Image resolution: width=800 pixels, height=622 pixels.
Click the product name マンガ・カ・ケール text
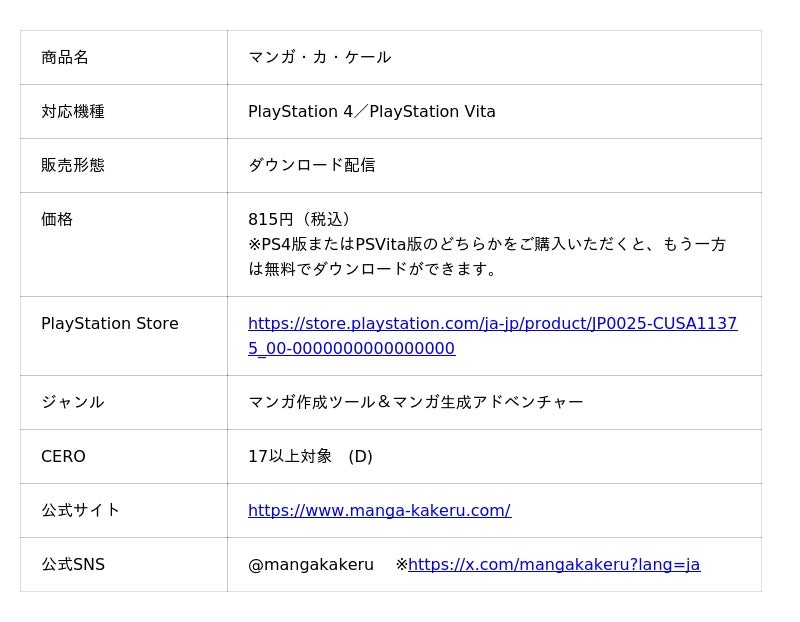point(319,58)
